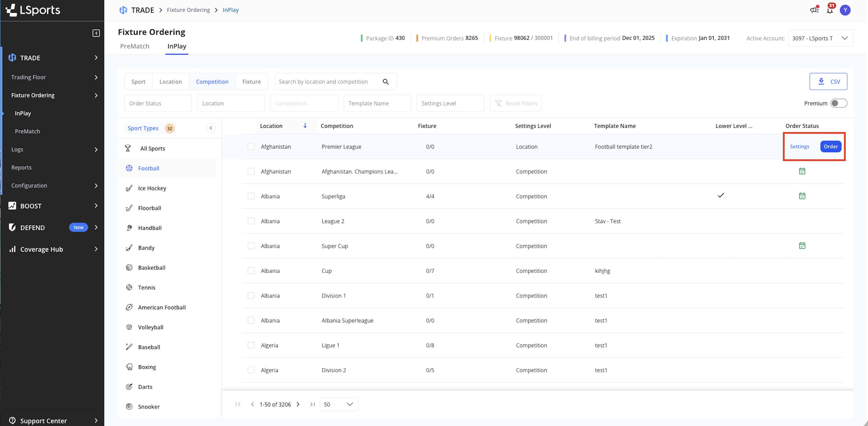Click the notifications bell icon

click(830, 10)
